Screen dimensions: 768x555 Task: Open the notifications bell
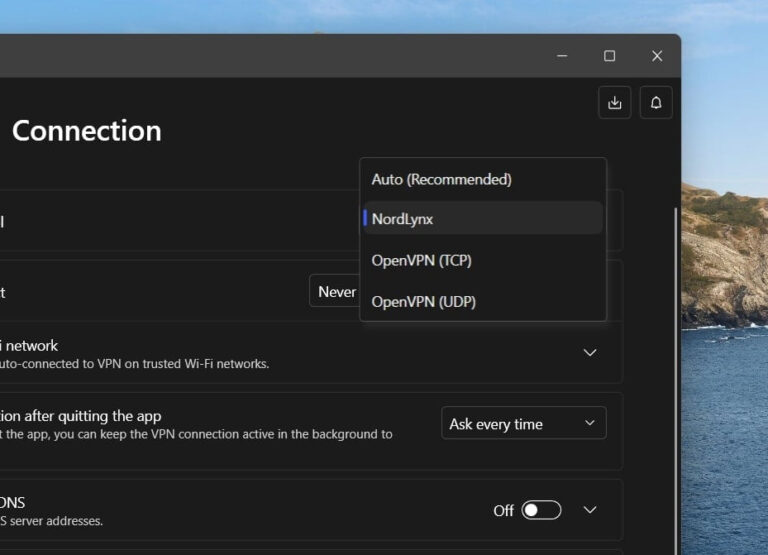(x=656, y=103)
